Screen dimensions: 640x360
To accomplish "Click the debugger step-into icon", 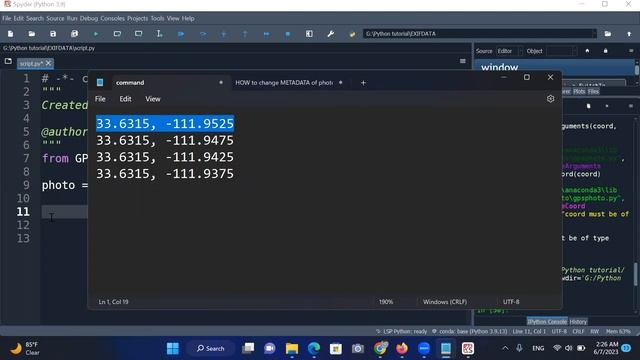I will [224, 34].
